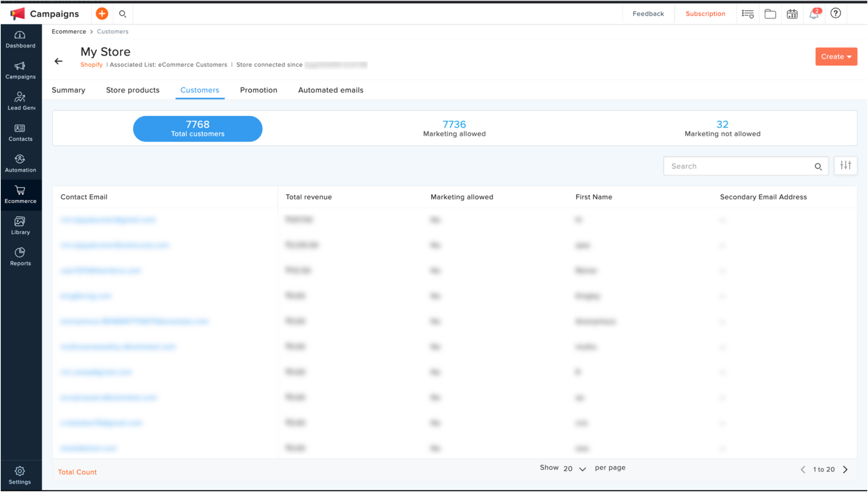
Task: Filter by 7736 Marketing allowed
Action: 454,129
